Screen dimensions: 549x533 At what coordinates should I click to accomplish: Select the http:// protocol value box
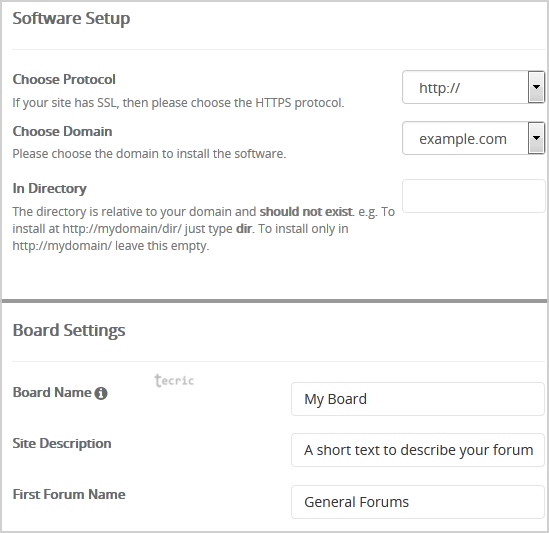pos(473,87)
